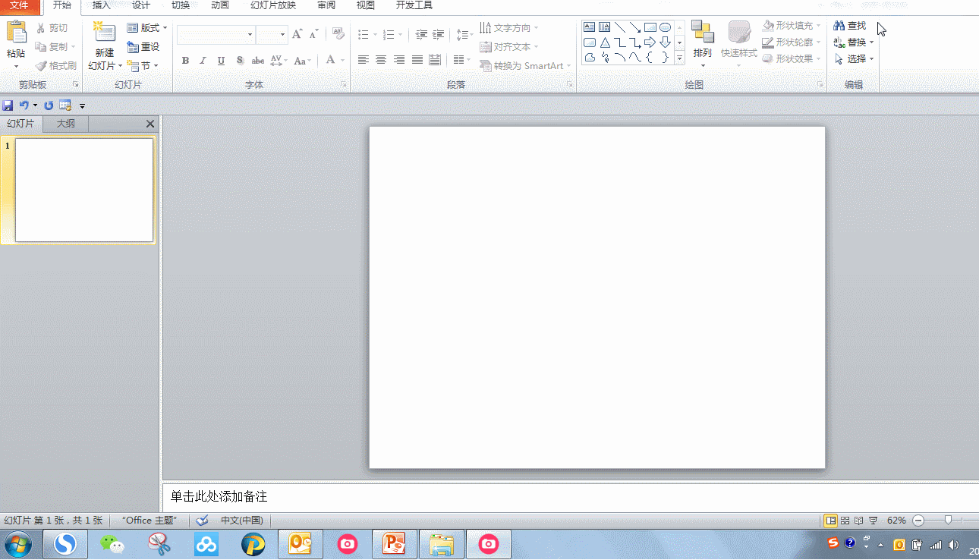Click the Increase Font Size icon
Viewport: 979px width, 560px height.
[297, 34]
